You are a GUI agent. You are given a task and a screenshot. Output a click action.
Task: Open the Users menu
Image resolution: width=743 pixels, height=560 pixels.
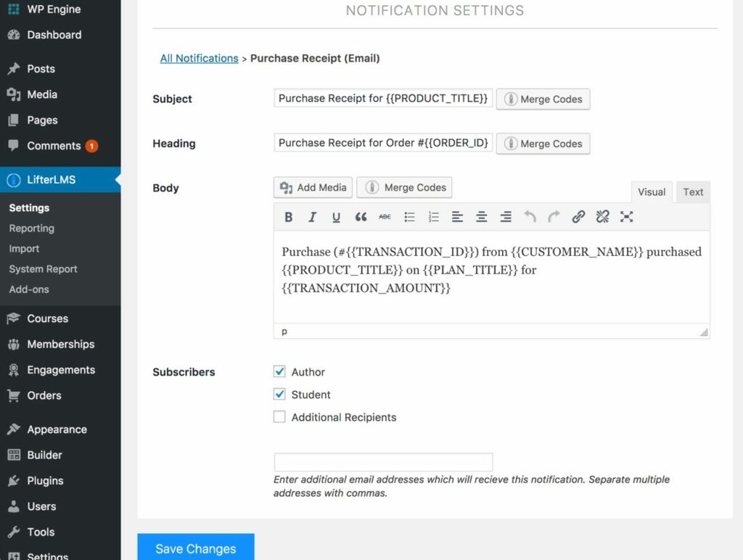[60, 506]
